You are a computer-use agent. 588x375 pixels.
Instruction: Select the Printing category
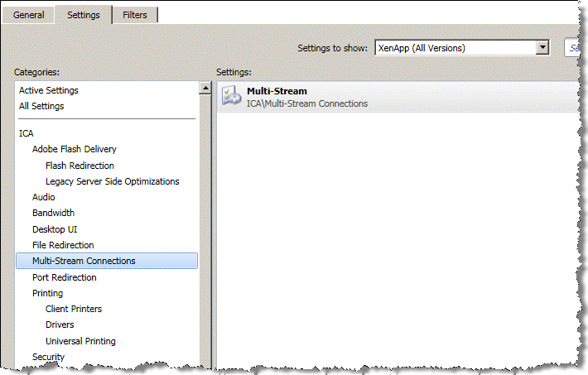click(47, 293)
